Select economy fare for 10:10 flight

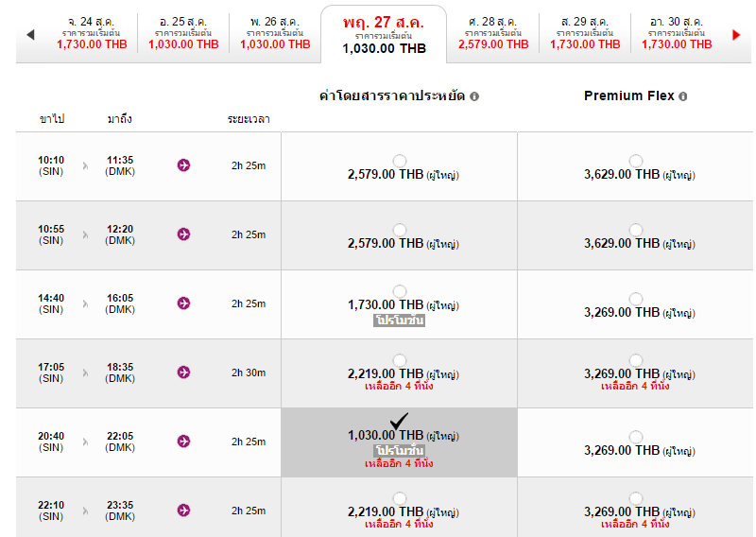coord(400,161)
